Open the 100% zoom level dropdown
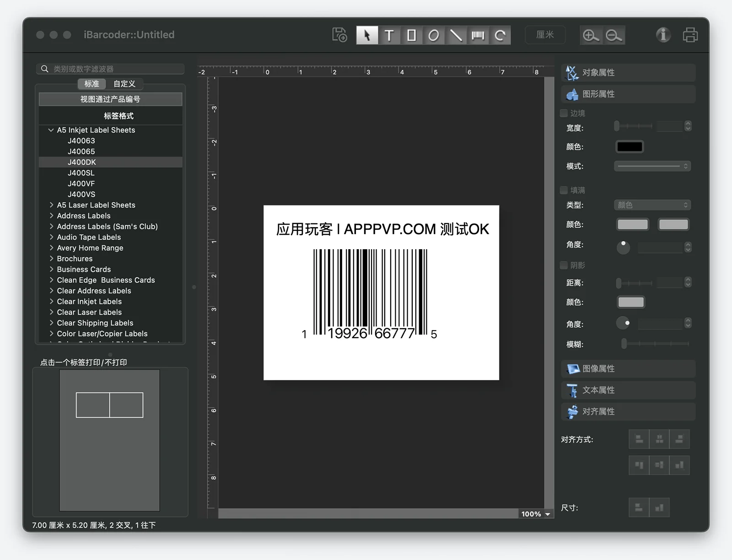The height and width of the screenshot is (560, 732). coord(536,514)
